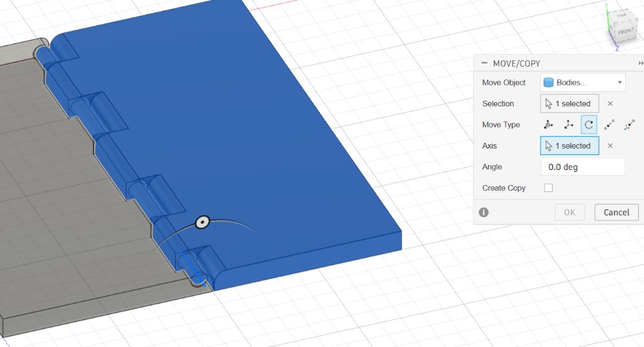Image resolution: width=644 pixels, height=347 pixels.
Task: Select the Point to Position move type
Action: coord(629,125)
